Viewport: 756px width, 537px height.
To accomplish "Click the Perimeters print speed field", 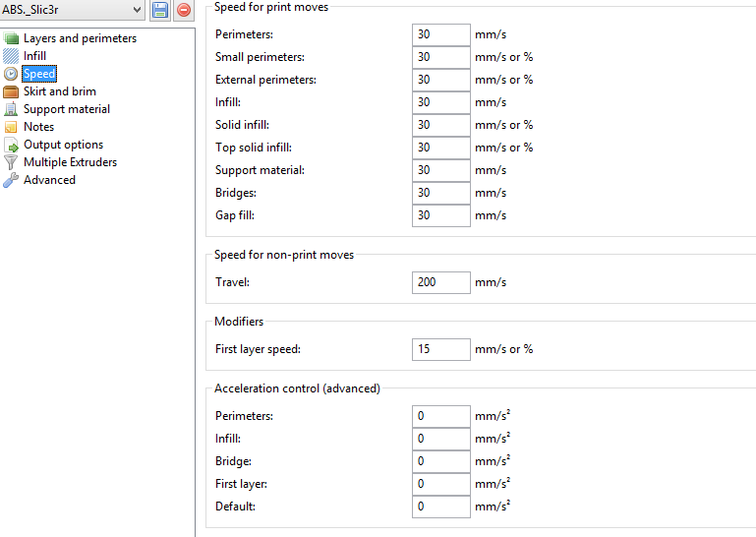I will coord(440,34).
